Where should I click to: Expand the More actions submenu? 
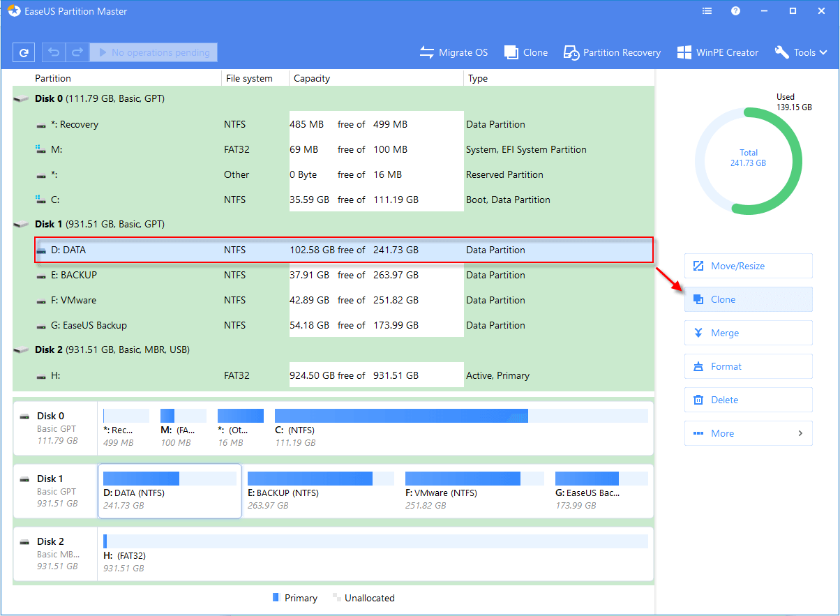coord(748,433)
